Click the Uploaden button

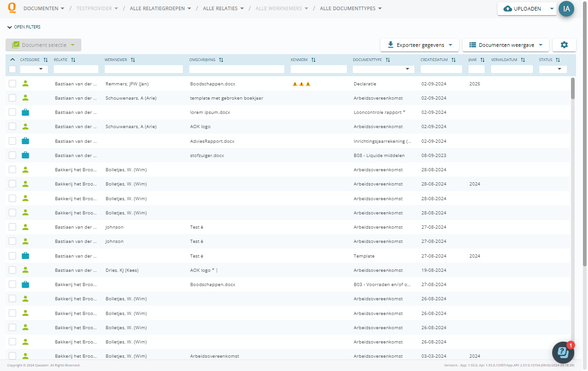[x=522, y=9]
